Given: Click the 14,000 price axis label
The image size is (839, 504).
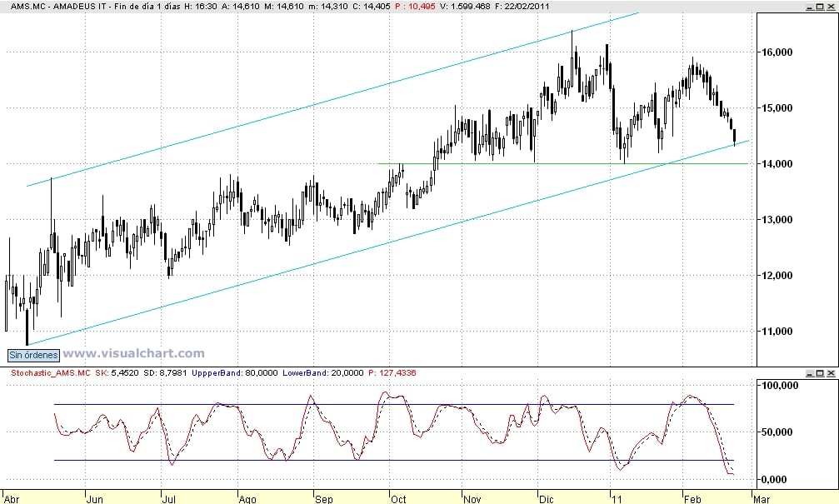Looking at the screenshot, I should coord(776,164).
